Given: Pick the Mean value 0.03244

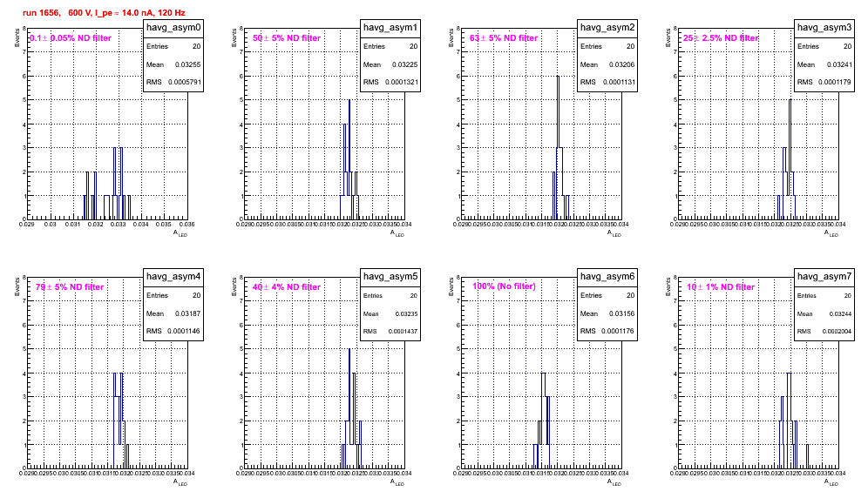Looking at the screenshot, I should [x=840, y=313].
